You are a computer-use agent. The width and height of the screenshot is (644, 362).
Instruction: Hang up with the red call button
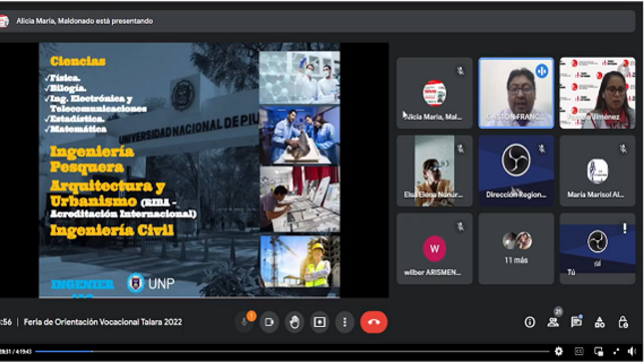[x=373, y=322]
